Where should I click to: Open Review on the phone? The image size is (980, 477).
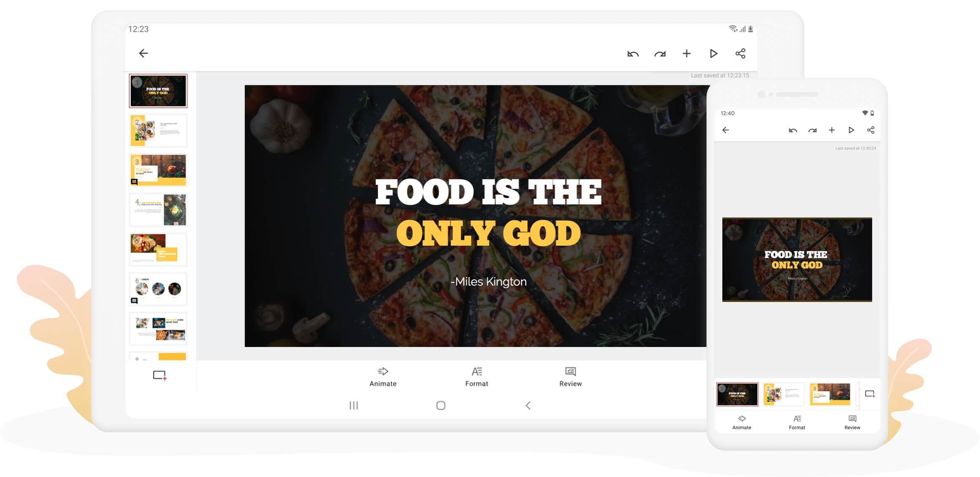[x=852, y=423]
